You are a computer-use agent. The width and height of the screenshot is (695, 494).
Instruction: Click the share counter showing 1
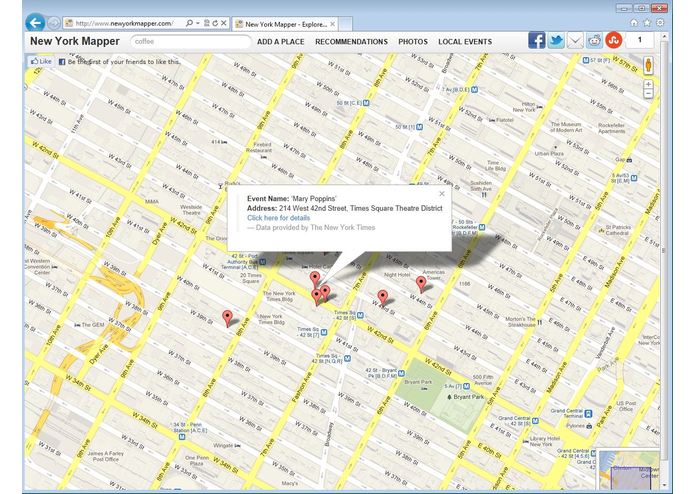coord(640,40)
